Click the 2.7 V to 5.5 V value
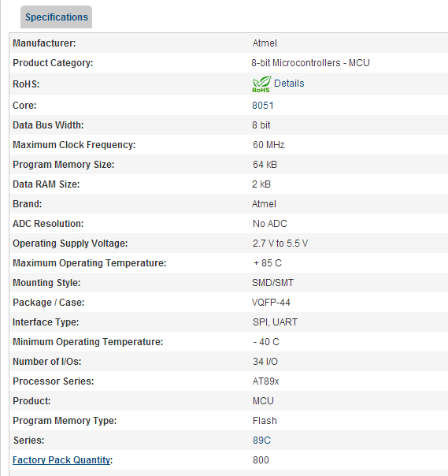The width and height of the screenshot is (448, 476). pos(280,244)
